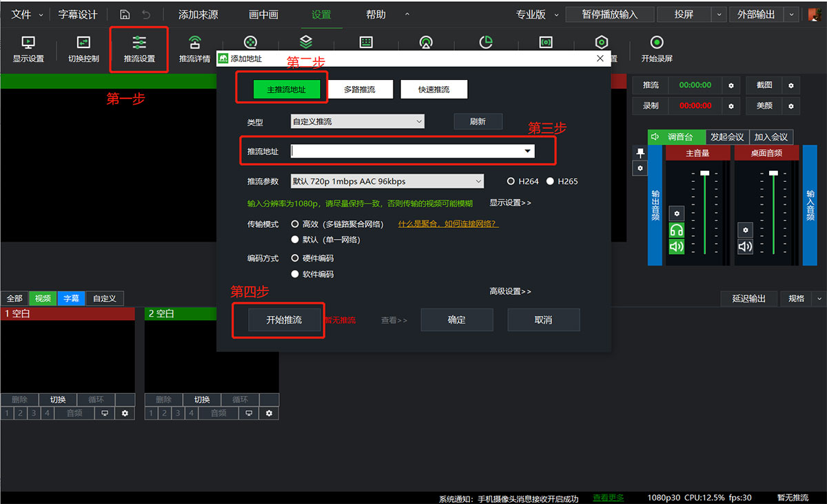Image resolution: width=827 pixels, height=504 pixels.
Task: Select 高效 multi-link transmission mode
Action: tap(295, 224)
